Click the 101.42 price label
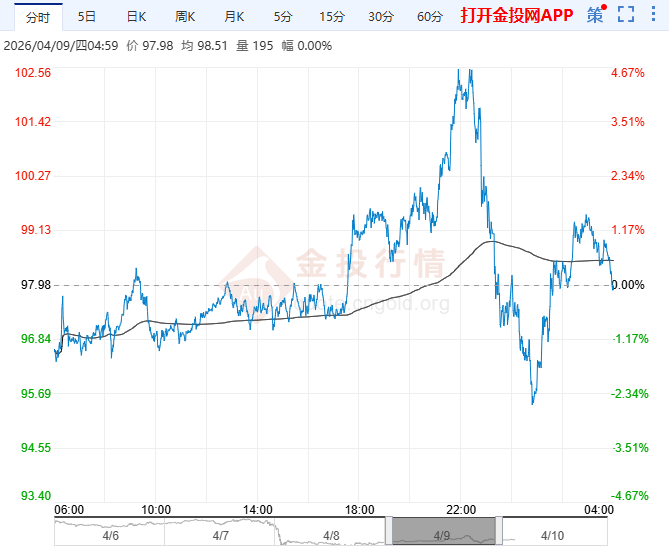The image size is (670, 546). click(33, 122)
